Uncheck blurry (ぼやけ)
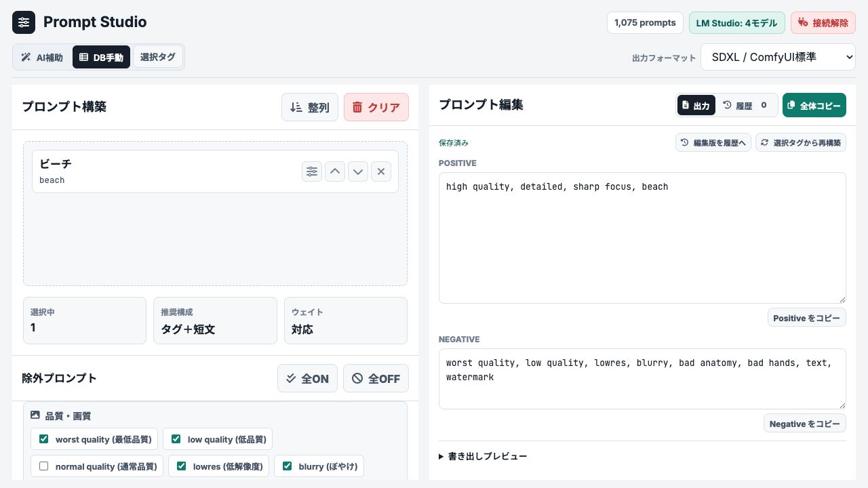 click(288, 466)
